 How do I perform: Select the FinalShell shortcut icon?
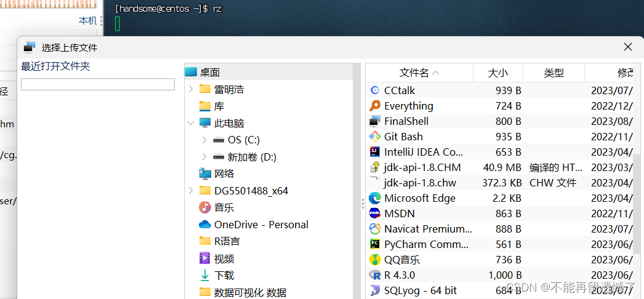(x=374, y=121)
